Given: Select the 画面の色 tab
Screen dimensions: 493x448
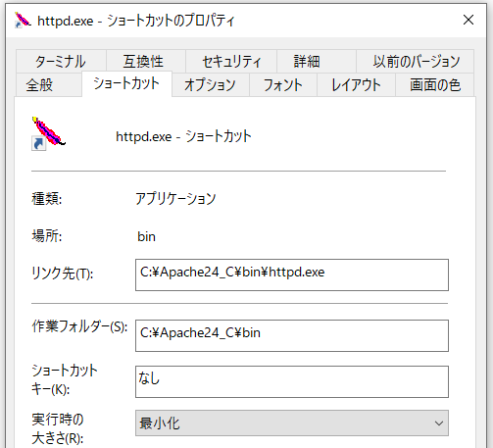Looking at the screenshot, I should click(435, 85).
